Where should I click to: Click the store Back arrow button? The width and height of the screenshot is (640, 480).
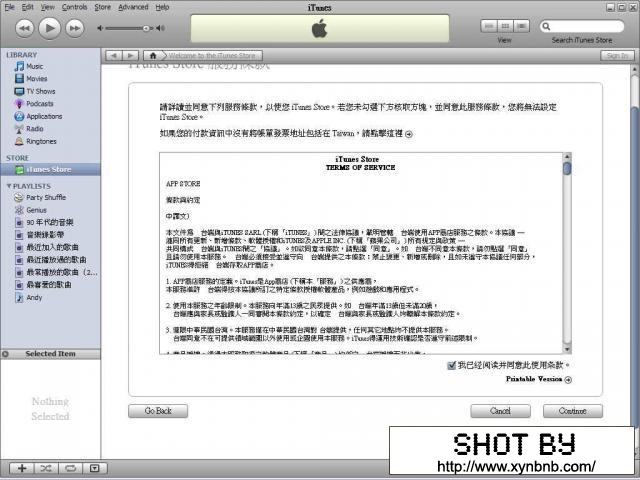tap(113, 56)
